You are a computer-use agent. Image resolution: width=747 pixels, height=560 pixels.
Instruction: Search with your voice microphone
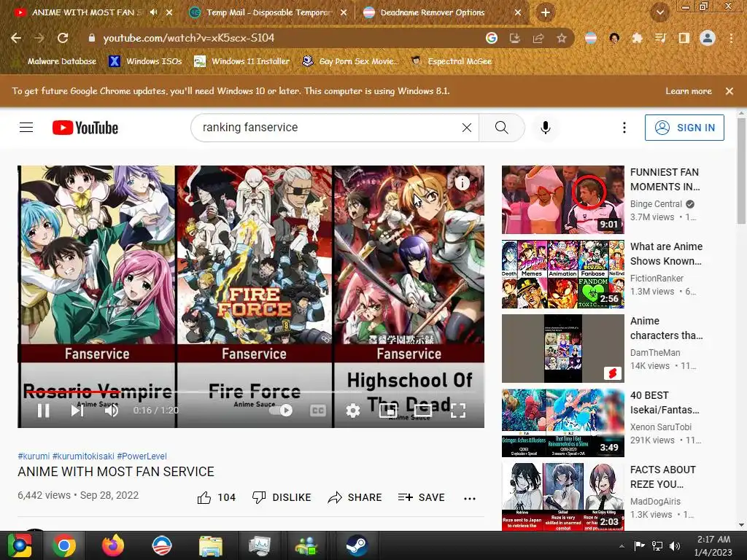click(x=546, y=127)
